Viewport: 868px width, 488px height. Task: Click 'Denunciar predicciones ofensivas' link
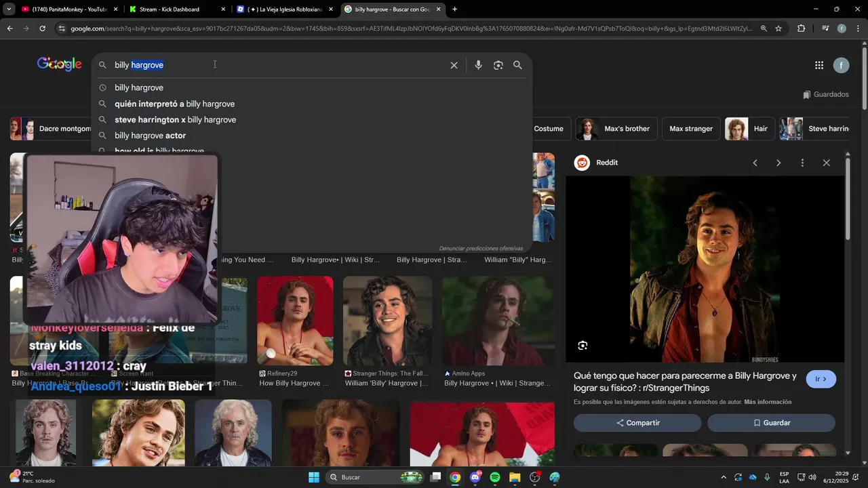pos(481,249)
